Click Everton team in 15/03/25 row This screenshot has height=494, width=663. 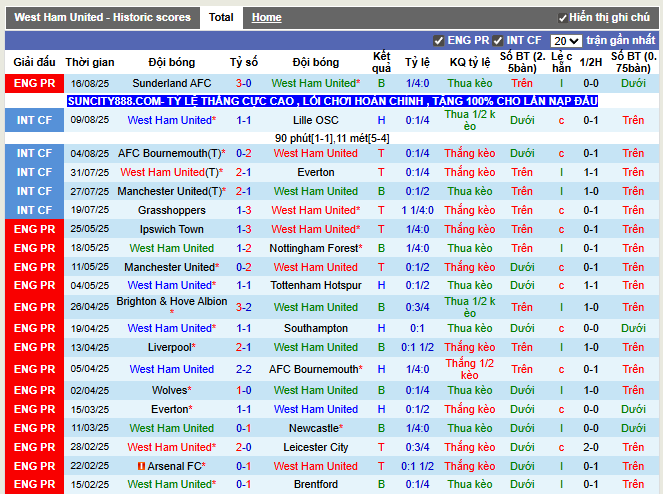point(172,409)
